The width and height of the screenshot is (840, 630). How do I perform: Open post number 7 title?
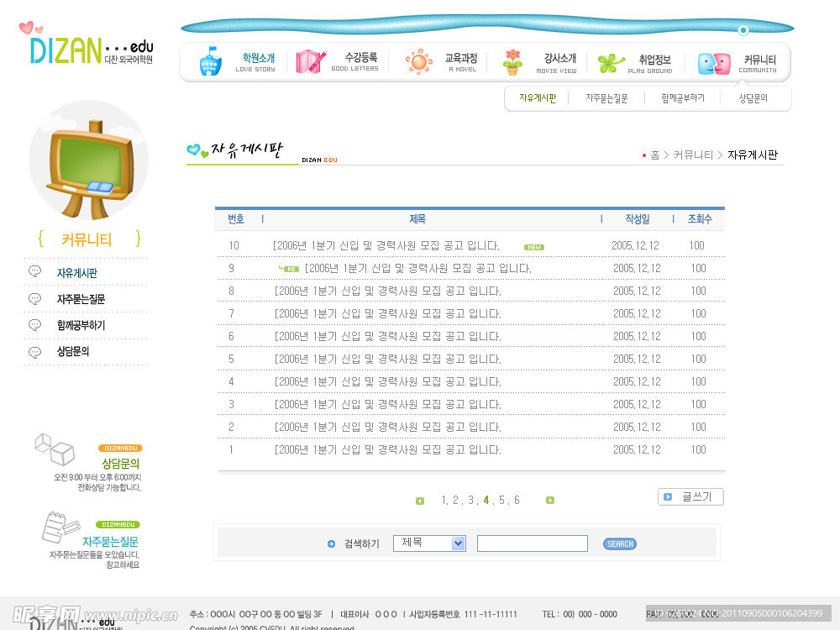pos(388,314)
